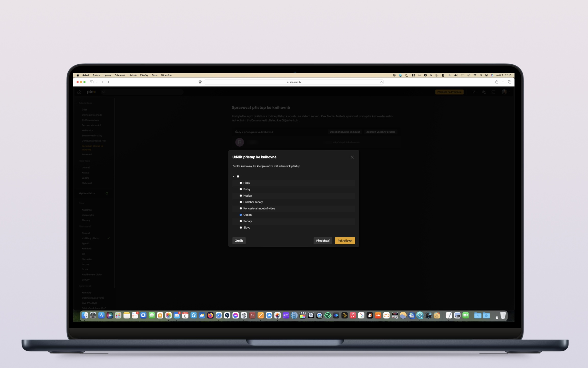Enable the Hudba library checkbox
The width and height of the screenshot is (588, 368).
(x=240, y=196)
